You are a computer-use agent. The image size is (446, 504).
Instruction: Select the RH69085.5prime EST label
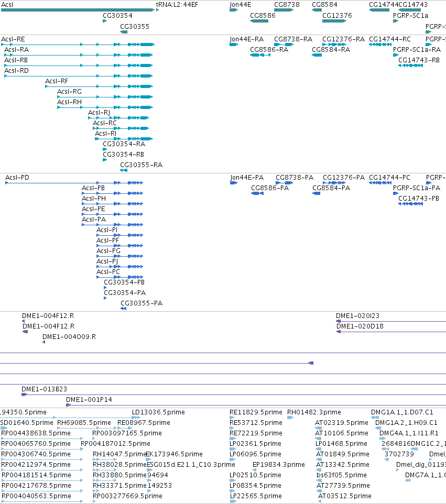click(84, 423)
